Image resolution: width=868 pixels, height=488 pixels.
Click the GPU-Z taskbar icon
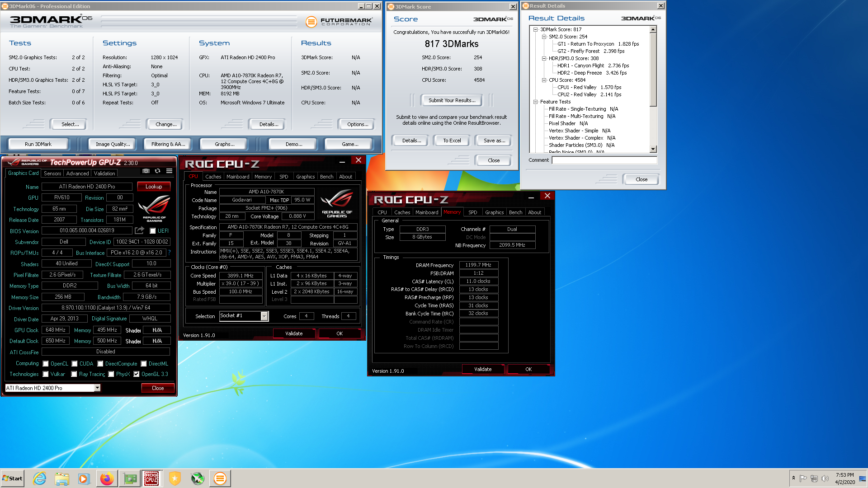pyautogui.click(x=130, y=479)
